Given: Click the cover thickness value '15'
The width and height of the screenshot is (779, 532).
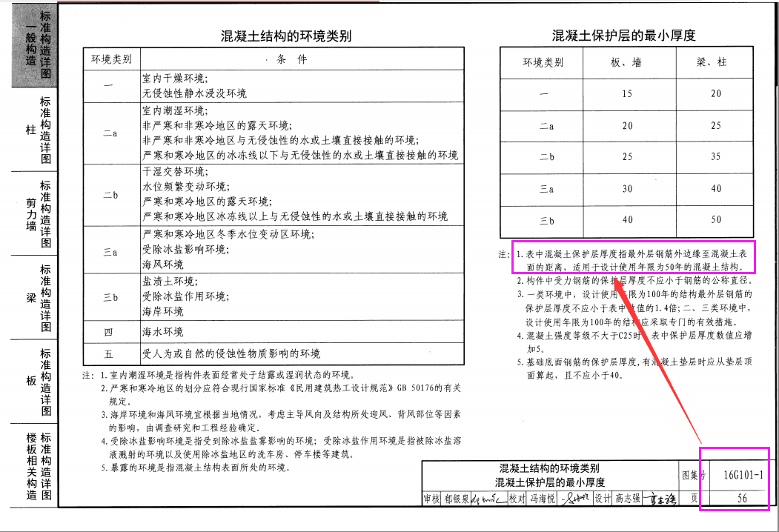Looking at the screenshot, I should (x=627, y=93).
